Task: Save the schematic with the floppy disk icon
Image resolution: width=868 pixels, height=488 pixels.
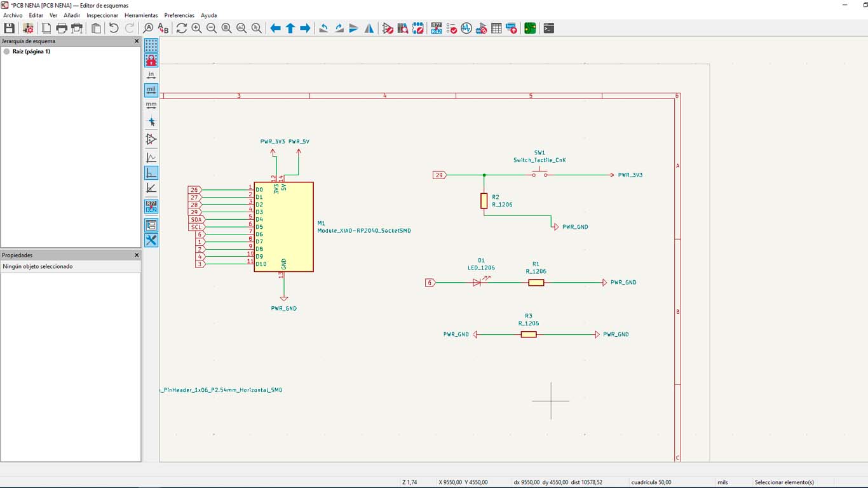Action: coord(9,28)
